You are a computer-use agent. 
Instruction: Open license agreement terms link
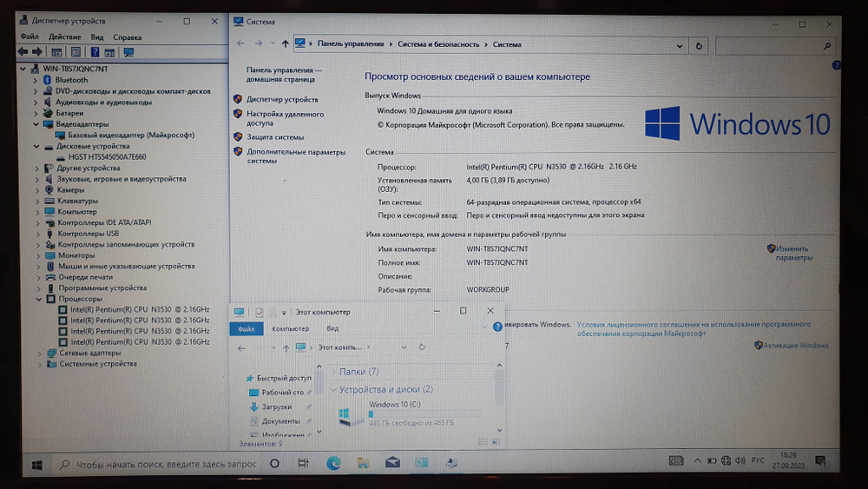[x=694, y=328]
